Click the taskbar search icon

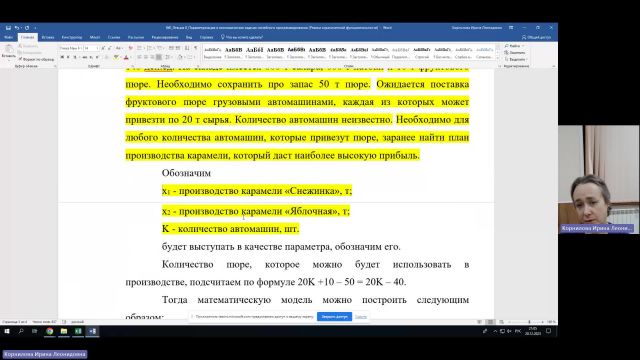pyautogui.click(x=21, y=331)
